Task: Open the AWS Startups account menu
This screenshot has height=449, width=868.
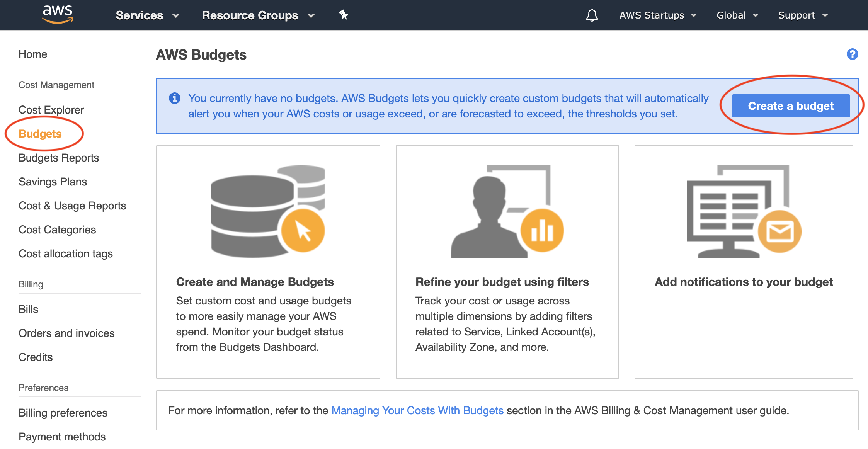Action: coord(657,15)
